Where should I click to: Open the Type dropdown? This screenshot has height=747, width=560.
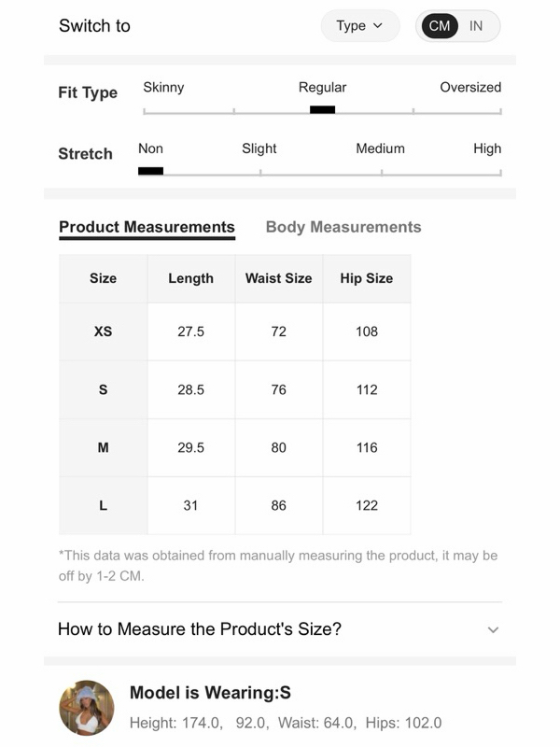click(x=360, y=26)
